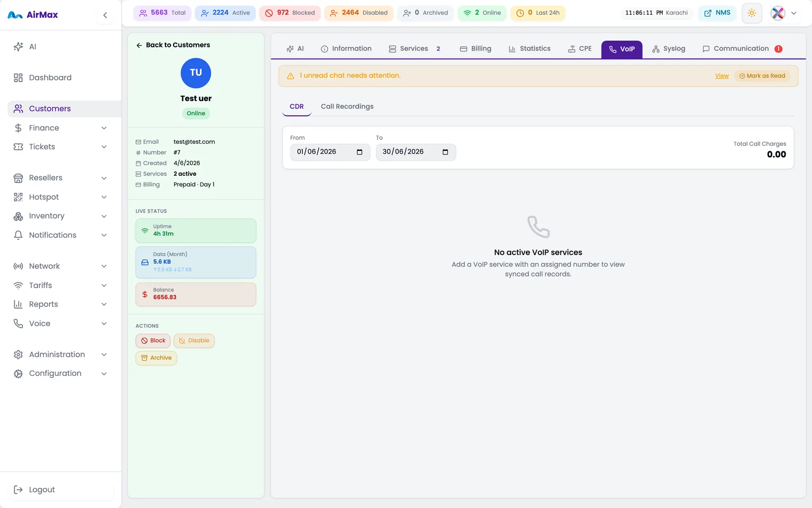Switch to the AI customer tab
This screenshot has height=508, width=812.
point(295,49)
